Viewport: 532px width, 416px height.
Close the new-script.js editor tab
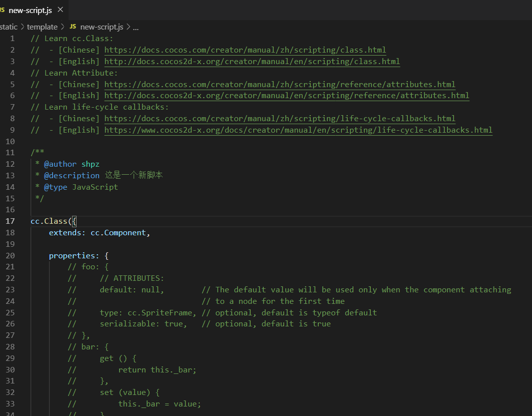[x=61, y=10]
